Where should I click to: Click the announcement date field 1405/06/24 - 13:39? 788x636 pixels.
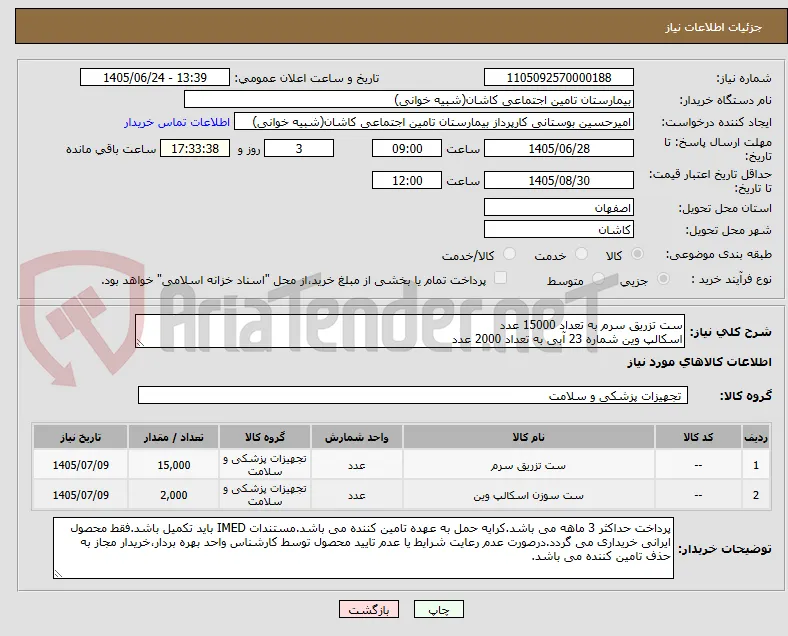[x=155, y=78]
